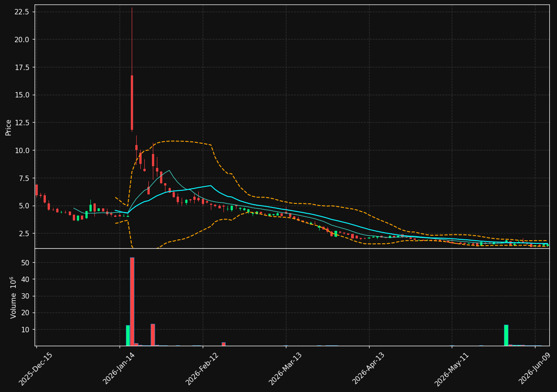
Task: Click the 2026-Apr-13 date axis label
Action: tap(369, 369)
